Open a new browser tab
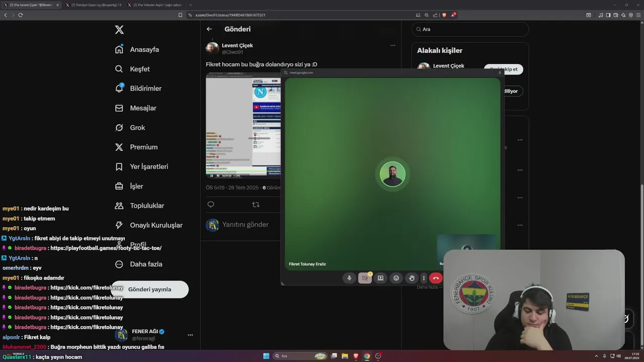Image resolution: width=644 pixels, height=362 pixels. (x=190, y=5)
